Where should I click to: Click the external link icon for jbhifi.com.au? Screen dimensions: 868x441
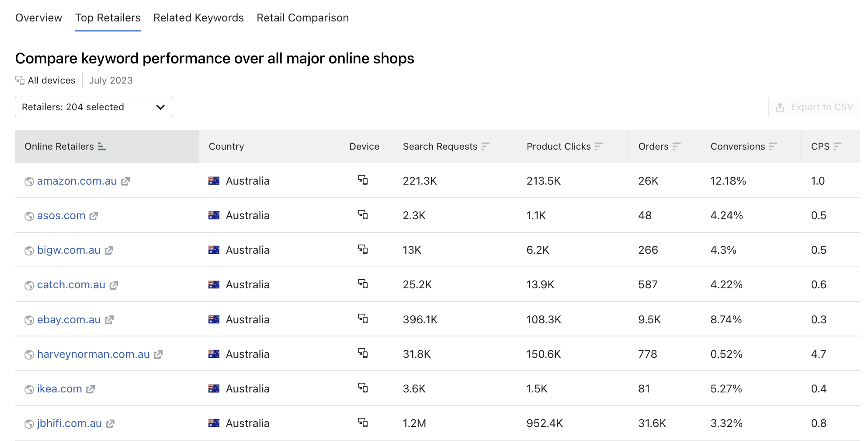109,423
